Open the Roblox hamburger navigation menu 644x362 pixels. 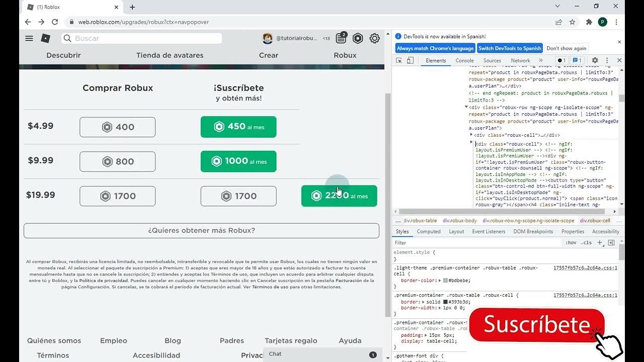click(29, 38)
